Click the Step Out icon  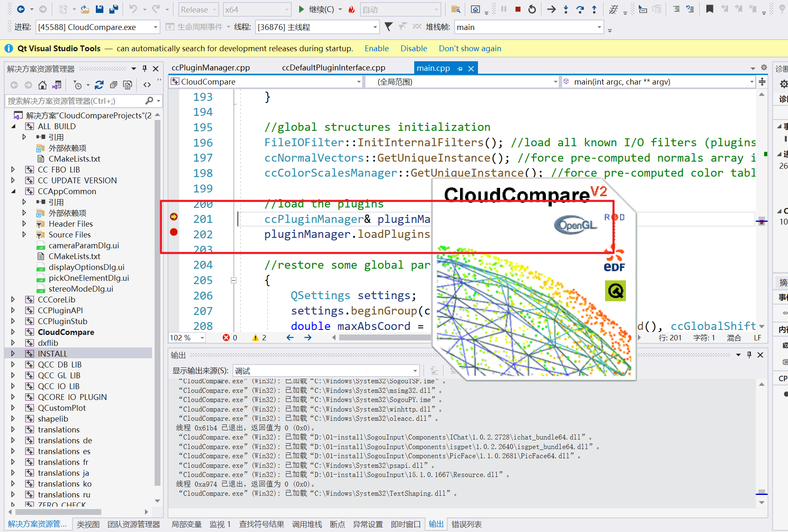click(594, 9)
